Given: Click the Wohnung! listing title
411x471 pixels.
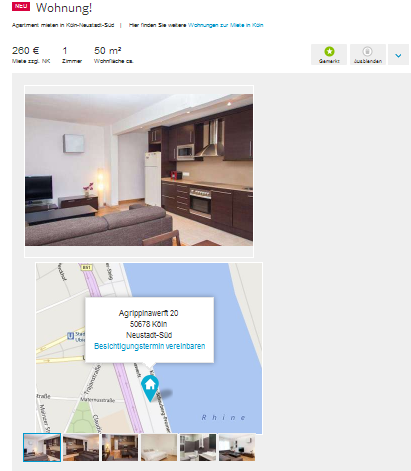Looking at the screenshot, I should coord(64,8).
